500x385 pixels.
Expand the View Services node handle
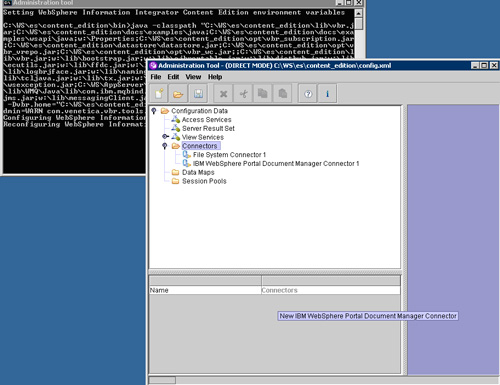(x=165, y=136)
